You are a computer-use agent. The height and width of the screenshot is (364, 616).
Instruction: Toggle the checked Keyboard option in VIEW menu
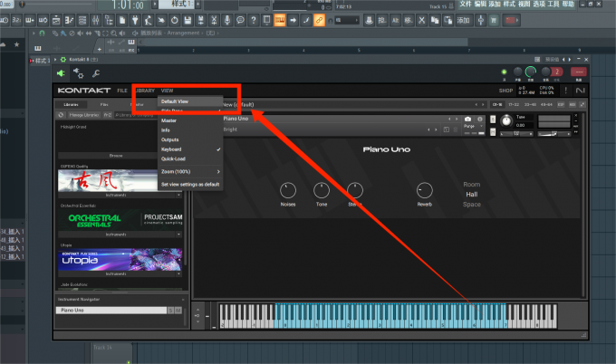[x=190, y=149]
